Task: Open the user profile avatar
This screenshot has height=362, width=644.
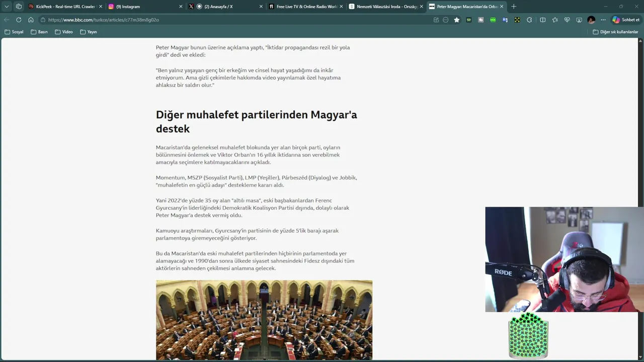Action: (x=591, y=20)
